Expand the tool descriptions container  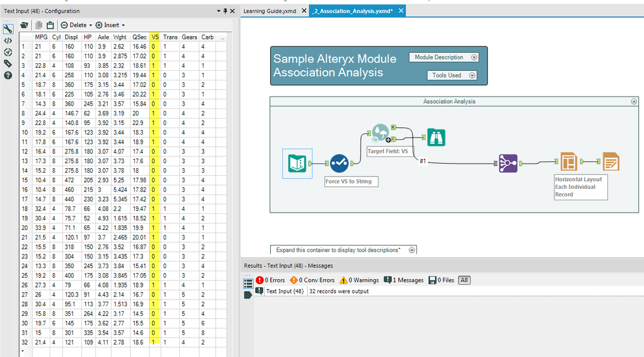(x=411, y=250)
